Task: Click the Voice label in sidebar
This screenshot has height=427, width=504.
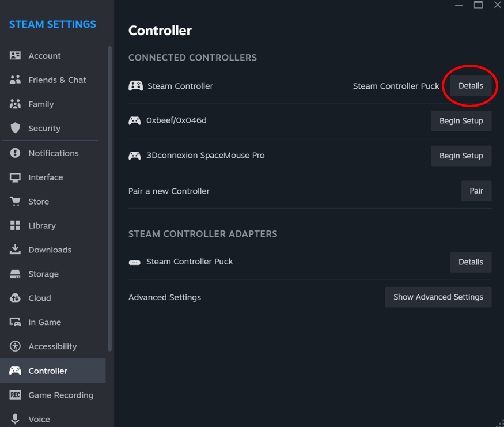Action: 39,419
